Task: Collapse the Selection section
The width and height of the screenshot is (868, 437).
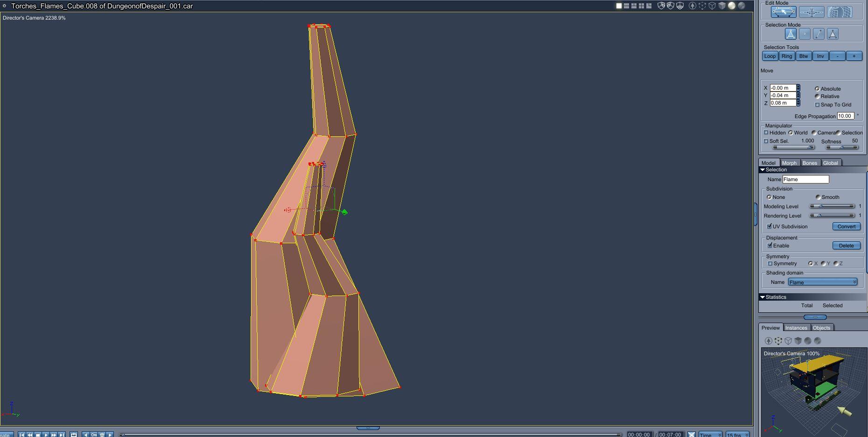Action: [763, 169]
